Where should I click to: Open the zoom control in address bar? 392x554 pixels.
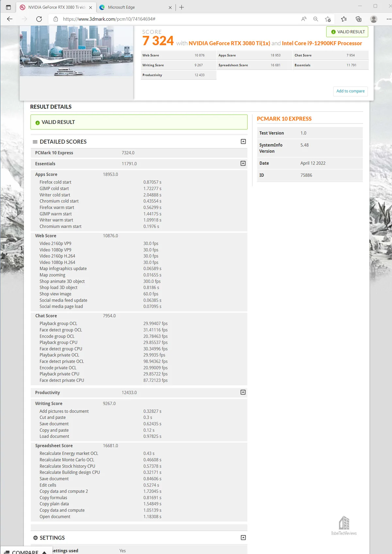pyautogui.click(x=316, y=19)
